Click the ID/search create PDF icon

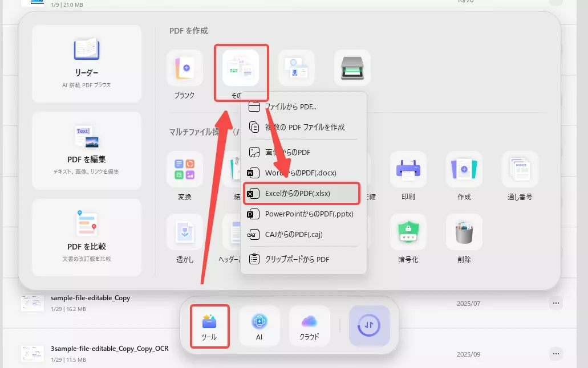(296, 68)
